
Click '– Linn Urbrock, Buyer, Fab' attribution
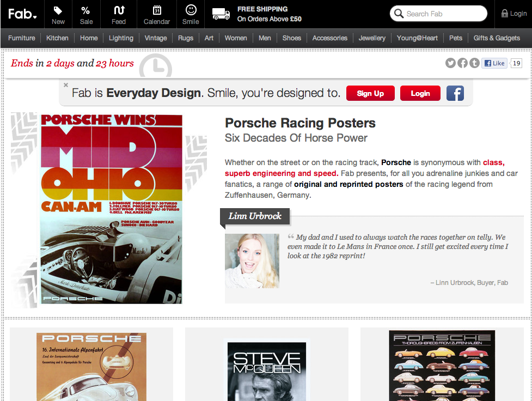click(469, 283)
